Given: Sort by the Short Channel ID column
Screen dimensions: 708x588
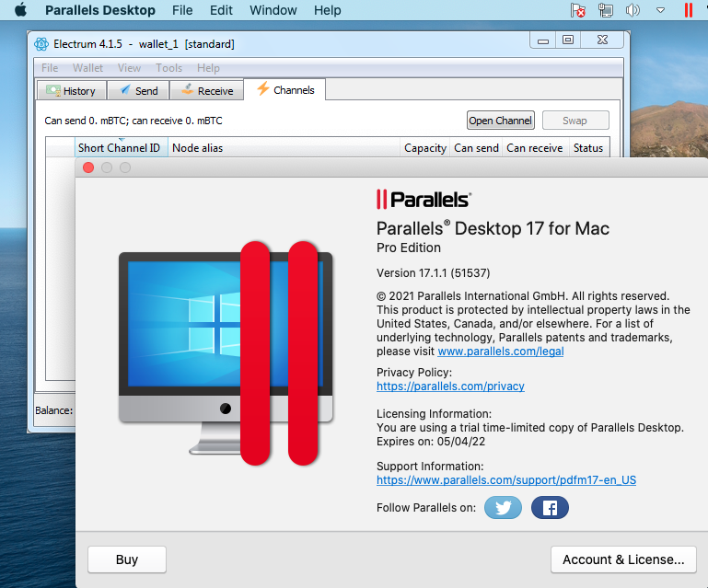Looking at the screenshot, I should (x=121, y=147).
